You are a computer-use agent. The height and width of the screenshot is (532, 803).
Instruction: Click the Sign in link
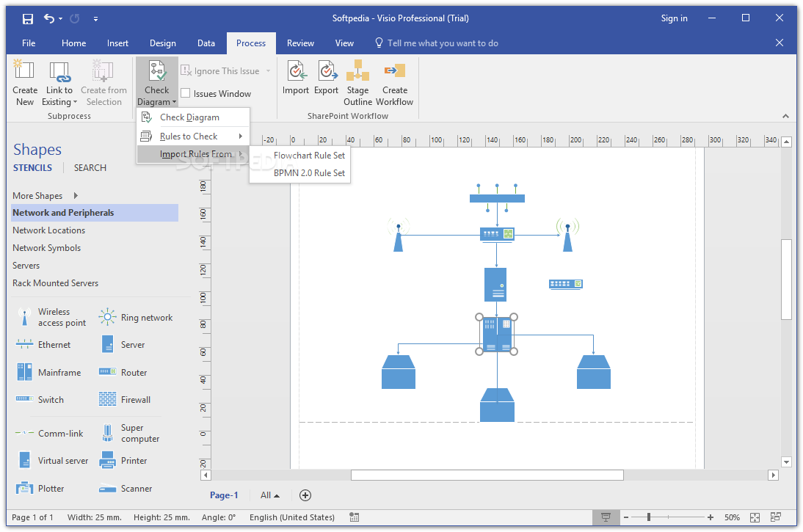(x=674, y=18)
